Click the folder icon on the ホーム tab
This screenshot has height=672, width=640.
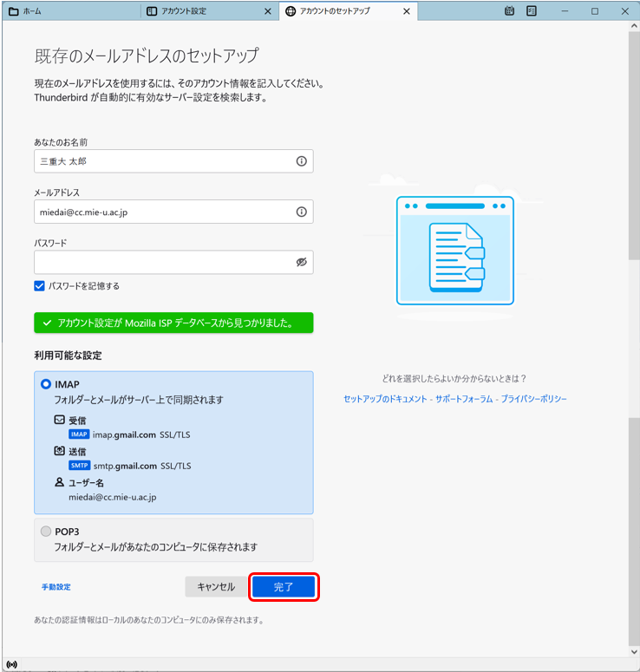point(14,11)
